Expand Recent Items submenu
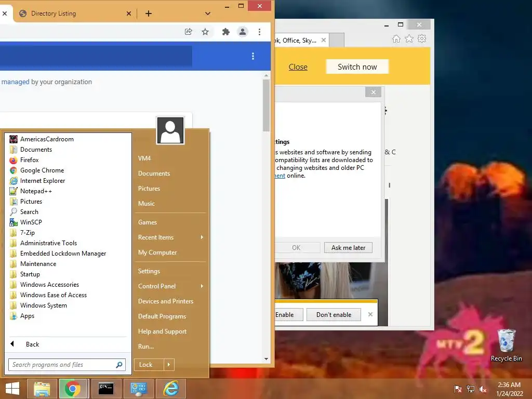This screenshot has height=399, width=532. point(170,237)
